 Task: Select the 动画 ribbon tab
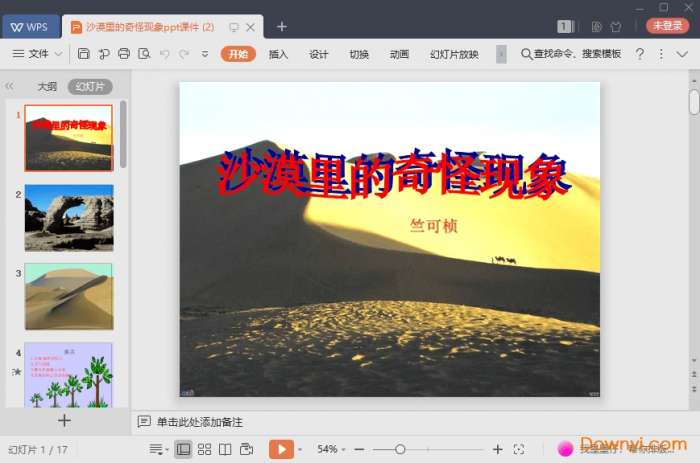point(399,54)
